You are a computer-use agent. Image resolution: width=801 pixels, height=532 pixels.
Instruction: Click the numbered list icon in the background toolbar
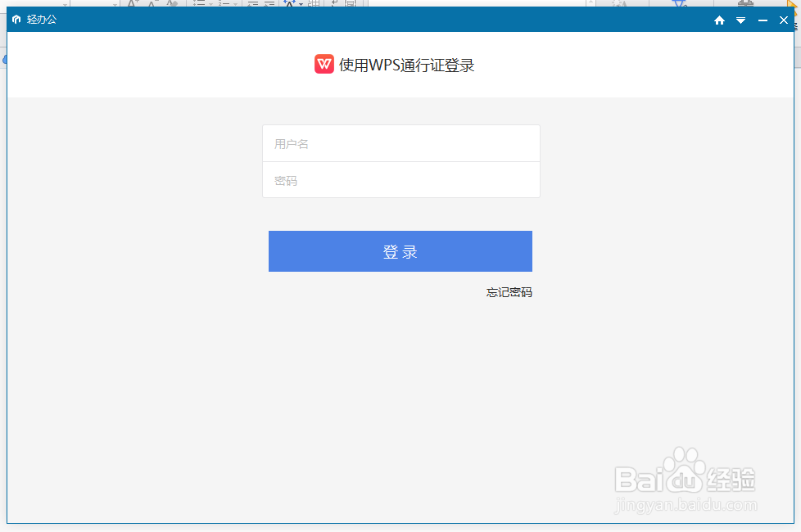(x=224, y=2)
